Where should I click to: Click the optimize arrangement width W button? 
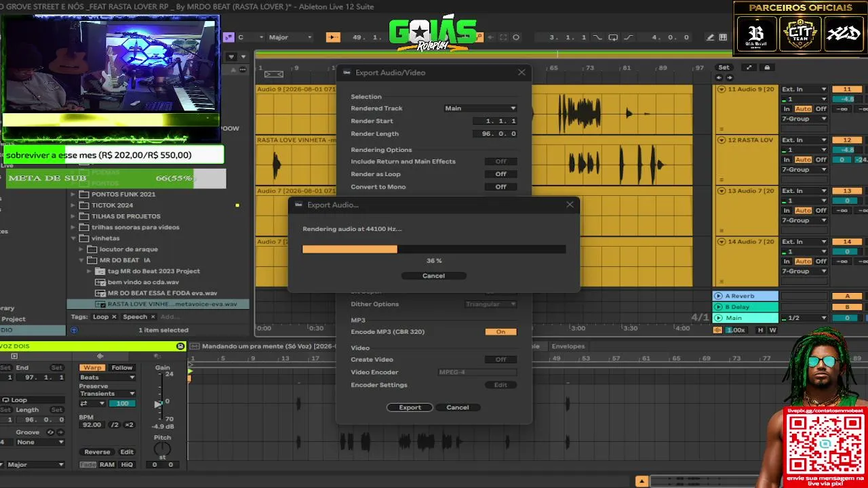click(772, 330)
